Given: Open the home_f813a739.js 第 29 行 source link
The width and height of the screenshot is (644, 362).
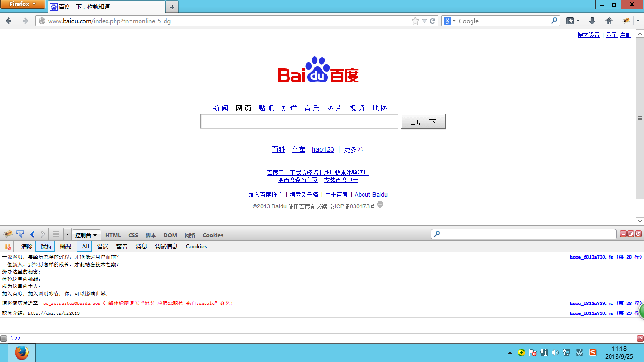Looking at the screenshot, I should point(605,313).
